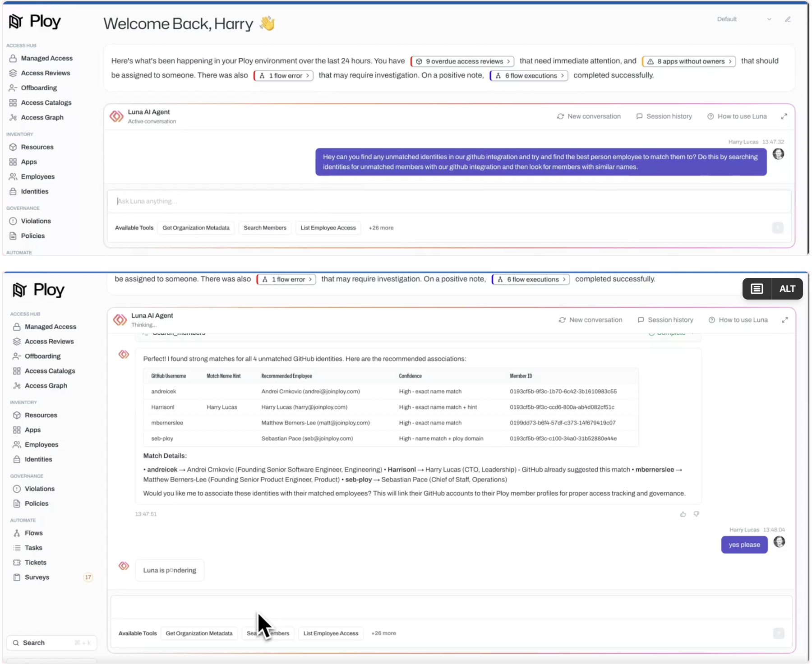Click the Ask Luna anything input field

(449, 201)
